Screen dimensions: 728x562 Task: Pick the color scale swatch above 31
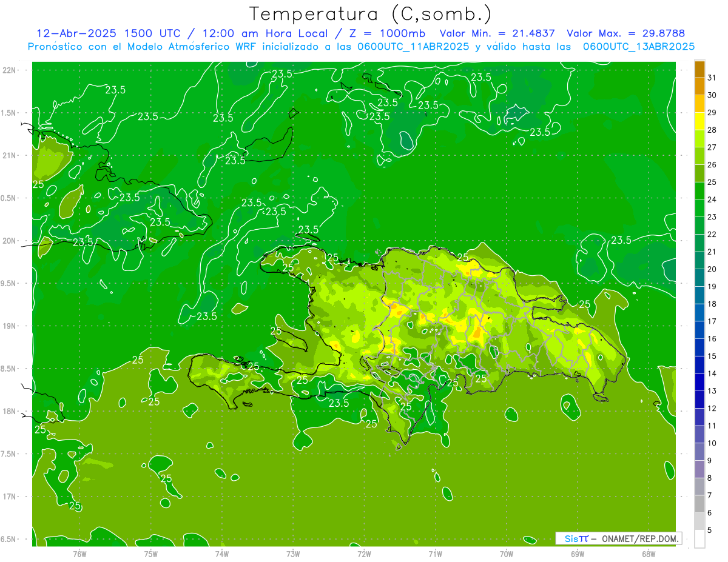699,69
